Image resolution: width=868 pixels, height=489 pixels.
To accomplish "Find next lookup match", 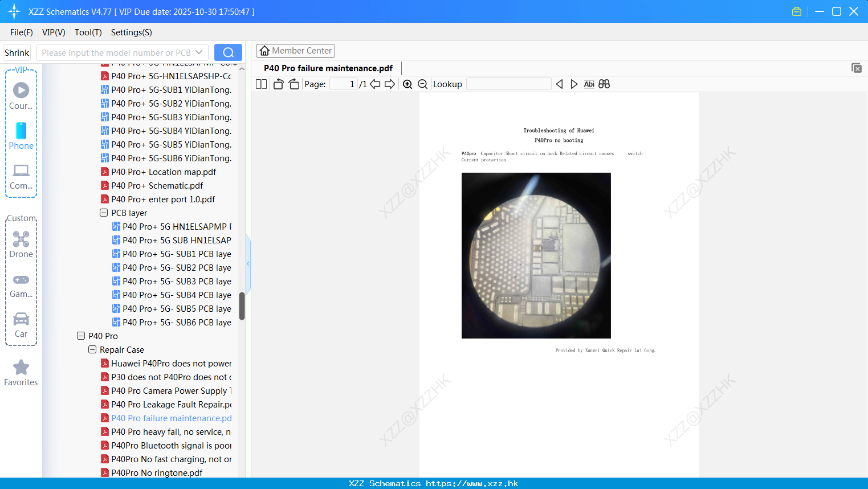I will 574,84.
